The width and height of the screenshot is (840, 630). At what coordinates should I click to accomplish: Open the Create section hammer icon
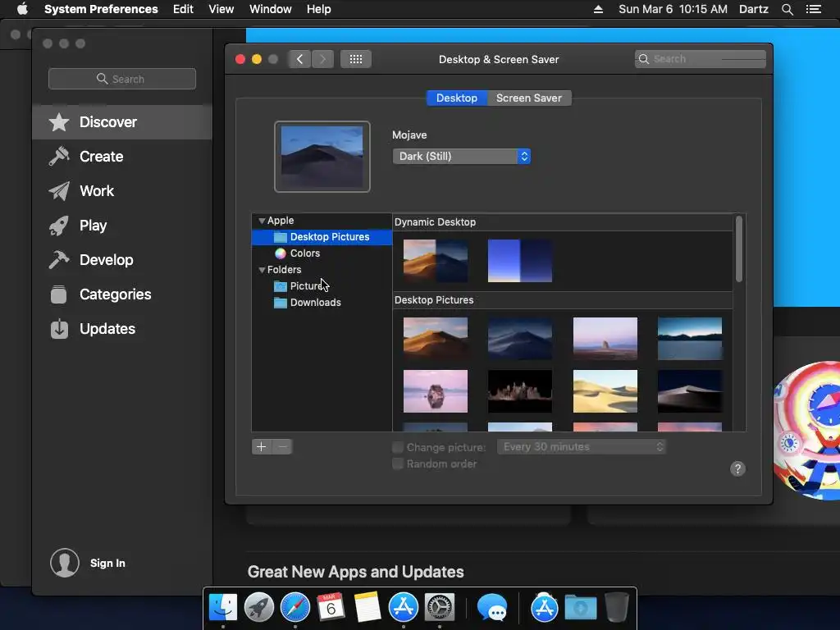59,157
